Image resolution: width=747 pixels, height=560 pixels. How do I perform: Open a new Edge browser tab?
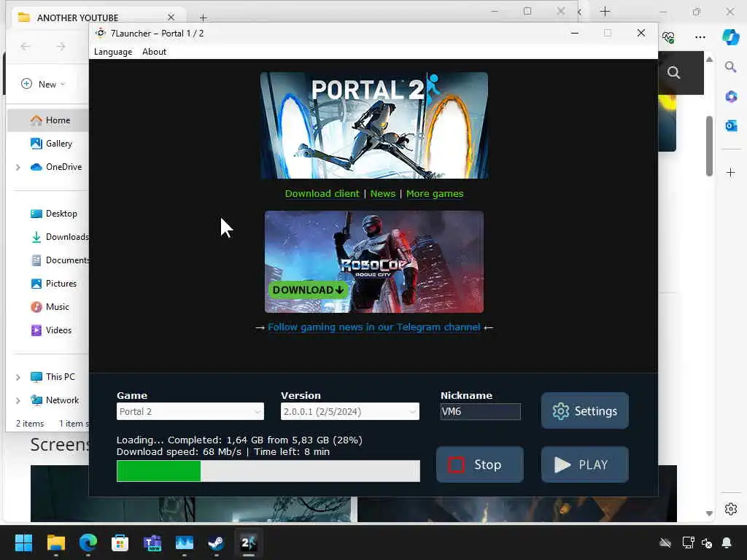605,11
